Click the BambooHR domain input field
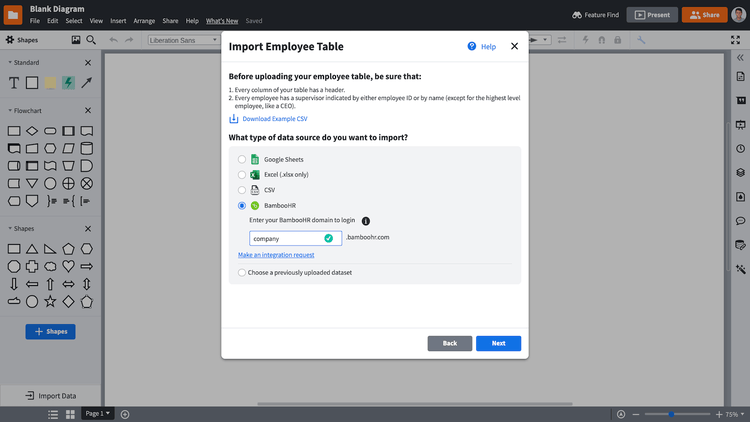750x422 pixels. click(x=295, y=238)
